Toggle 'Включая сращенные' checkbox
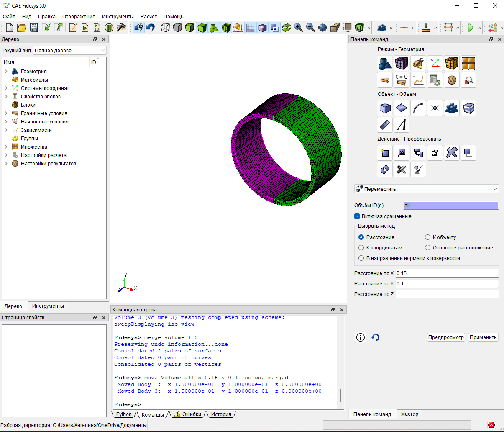 pyautogui.click(x=357, y=216)
